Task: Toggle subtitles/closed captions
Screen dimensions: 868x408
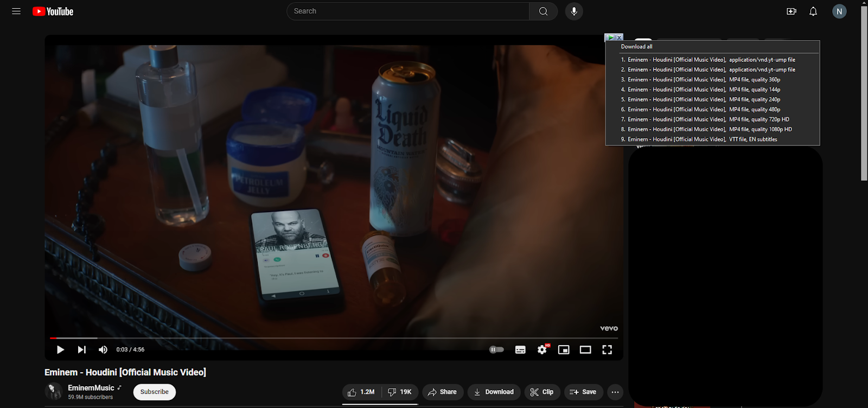Action: pos(520,350)
